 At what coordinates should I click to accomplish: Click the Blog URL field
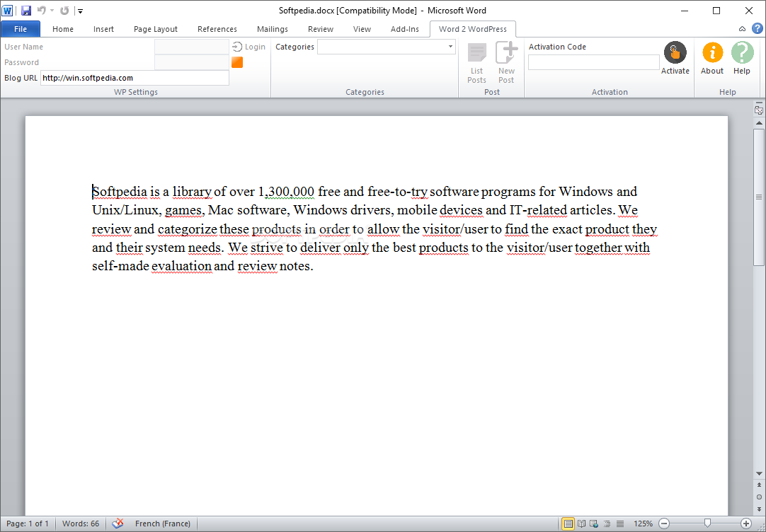tap(135, 78)
